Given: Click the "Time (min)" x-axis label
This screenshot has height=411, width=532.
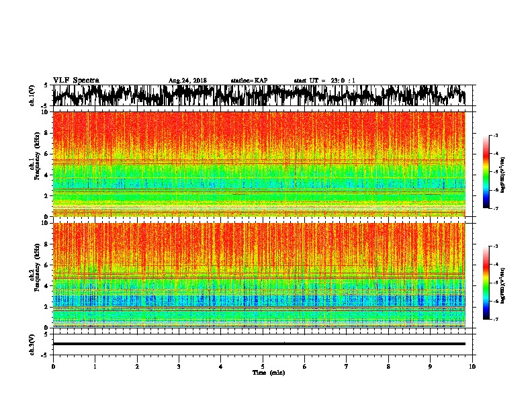Looking at the screenshot, I should coord(269,373).
